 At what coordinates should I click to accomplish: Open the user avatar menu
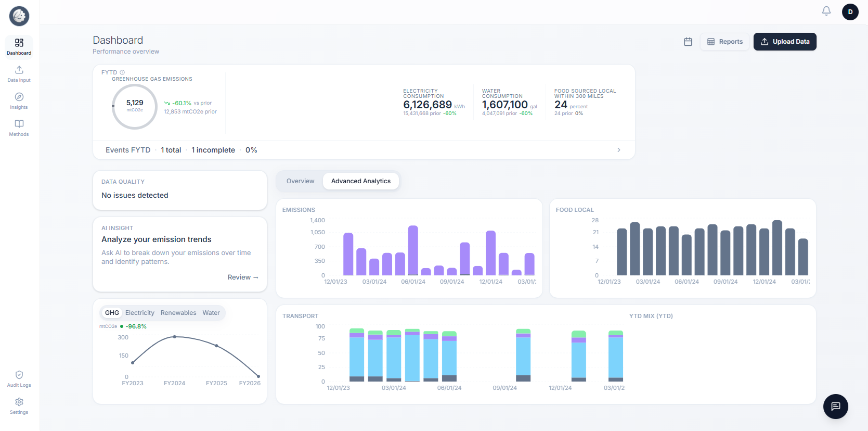point(850,12)
